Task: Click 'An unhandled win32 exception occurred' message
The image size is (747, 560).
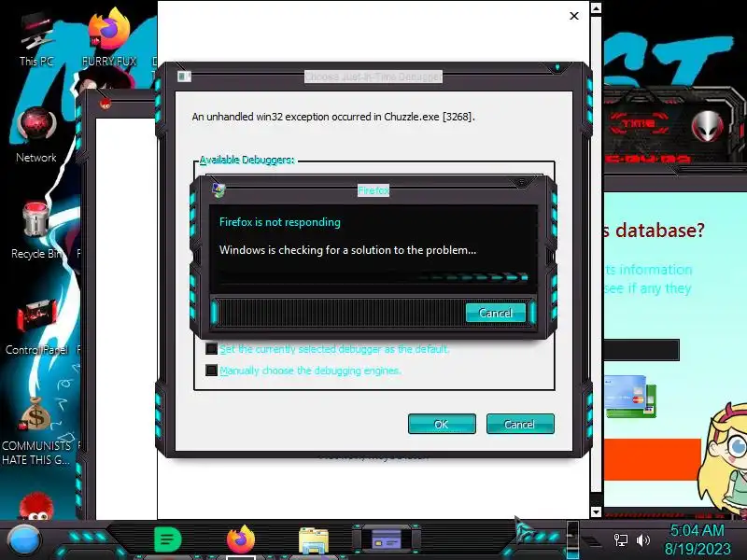Action: click(333, 117)
